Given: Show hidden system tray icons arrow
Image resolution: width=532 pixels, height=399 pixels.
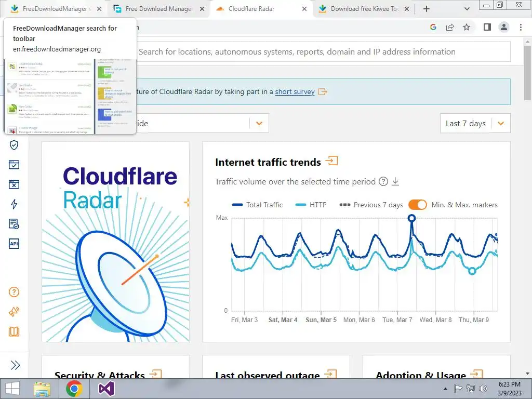Looking at the screenshot, I should coord(445,389).
